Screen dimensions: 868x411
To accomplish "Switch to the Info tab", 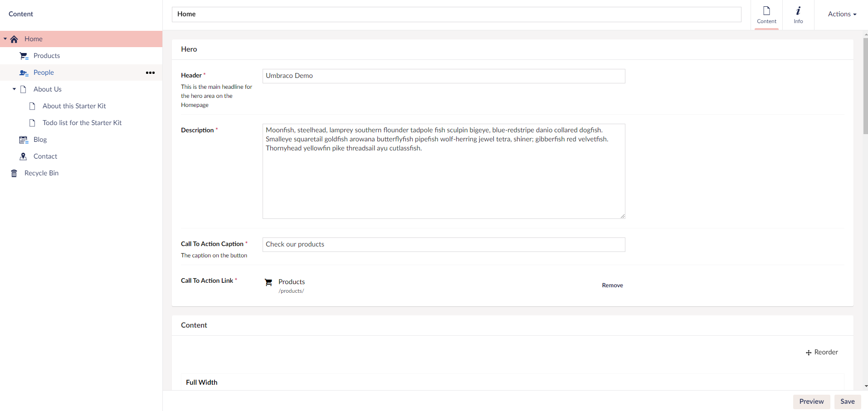I will point(798,15).
